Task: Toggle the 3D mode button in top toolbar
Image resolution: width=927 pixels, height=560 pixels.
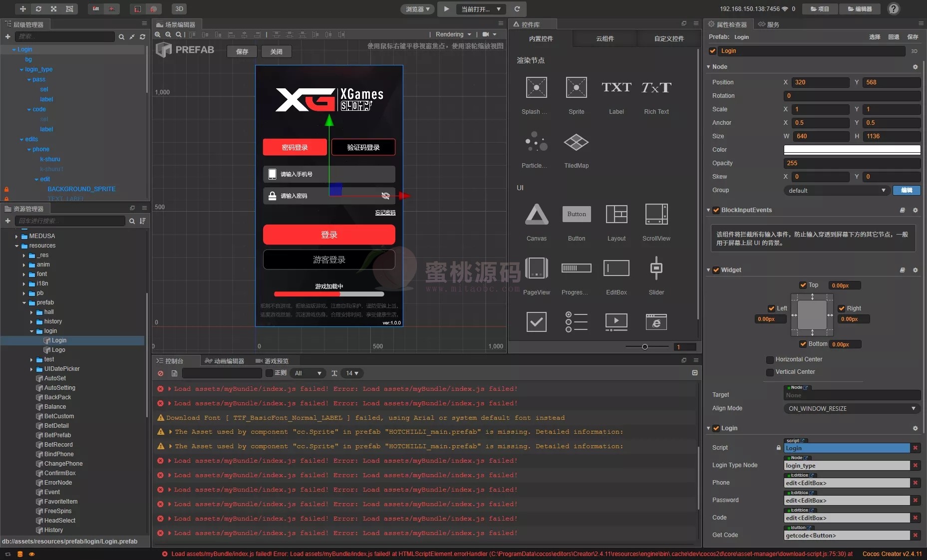Action: (x=179, y=9)
